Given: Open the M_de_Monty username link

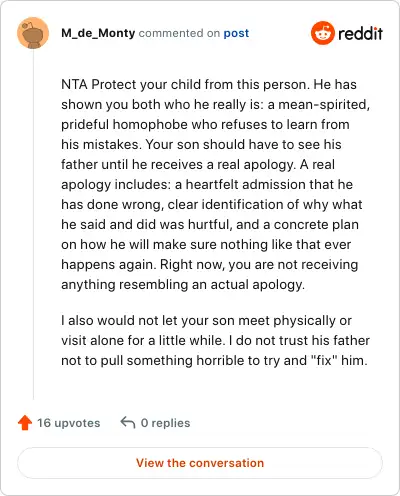Looking at the screenshot, I should 98,33.
